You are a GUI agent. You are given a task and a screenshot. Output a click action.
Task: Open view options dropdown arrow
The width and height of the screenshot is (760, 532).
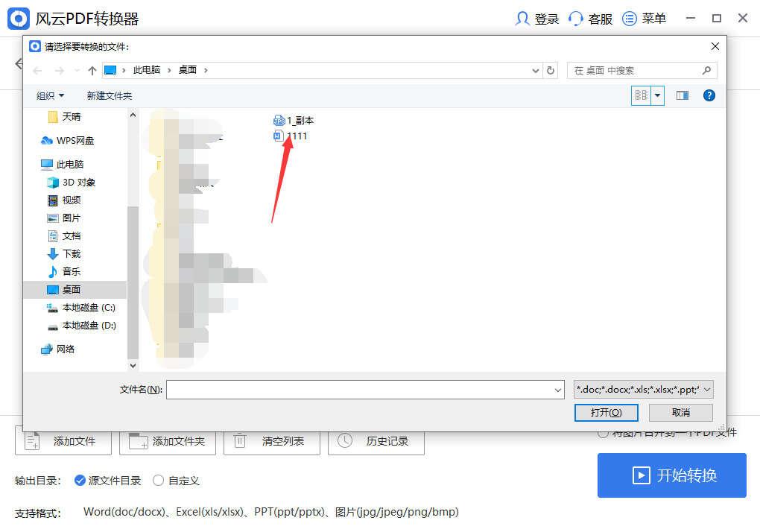pos(657,95)
